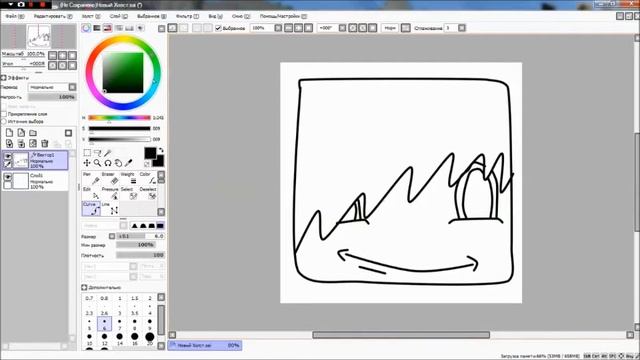
Task: Open the Вид menu
Action: [216, 16]
